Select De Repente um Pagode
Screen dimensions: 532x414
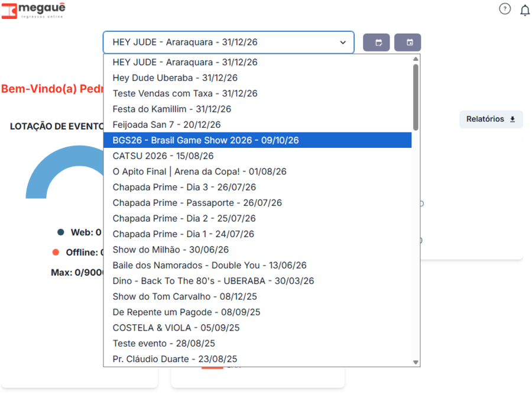coord(258,312)
